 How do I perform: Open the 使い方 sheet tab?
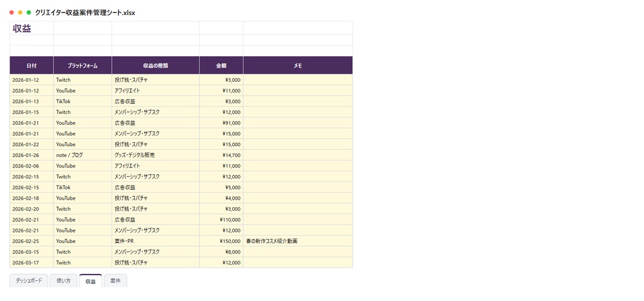[64, 281]
